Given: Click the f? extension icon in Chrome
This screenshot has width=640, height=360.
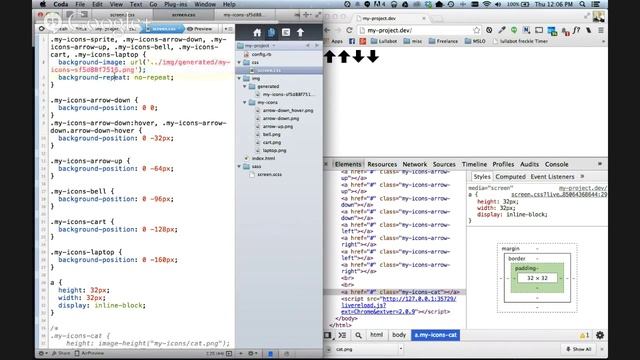Looking at the screenshot, I should (x=576, y=30).
